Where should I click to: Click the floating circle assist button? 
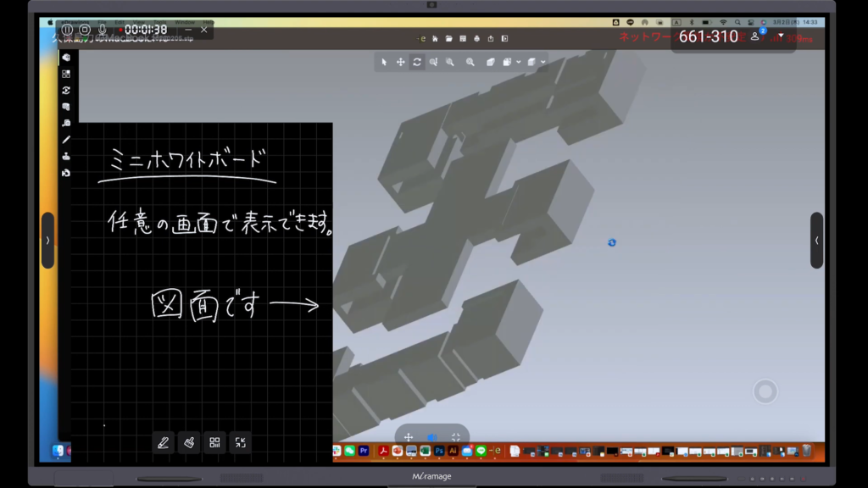(765, 391)
